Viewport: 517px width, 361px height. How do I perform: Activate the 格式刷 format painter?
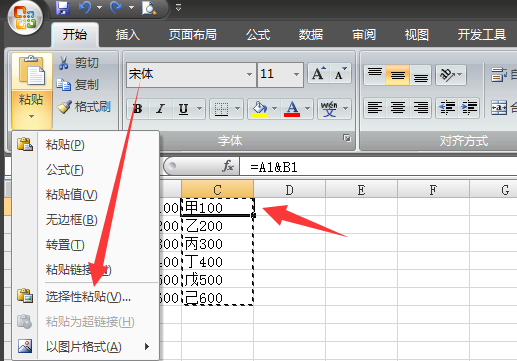pos(84,107)
